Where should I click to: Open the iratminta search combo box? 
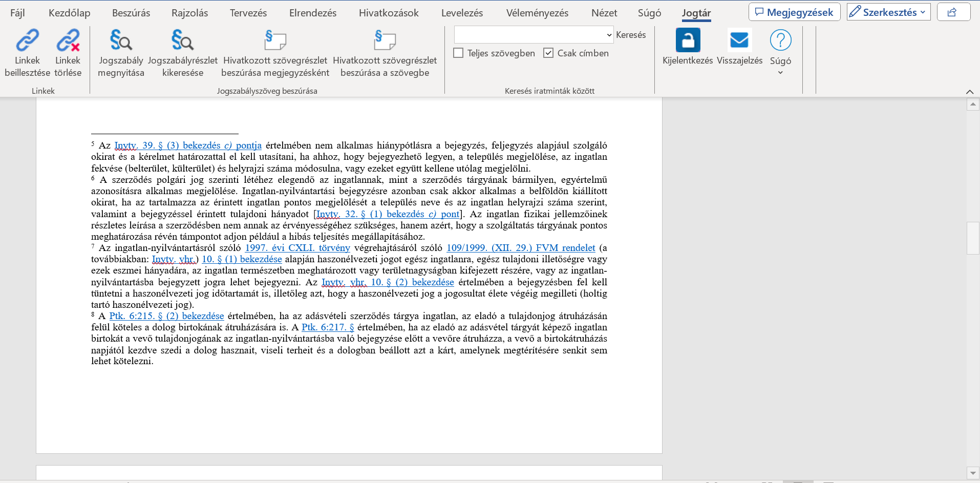click(609, 35)
